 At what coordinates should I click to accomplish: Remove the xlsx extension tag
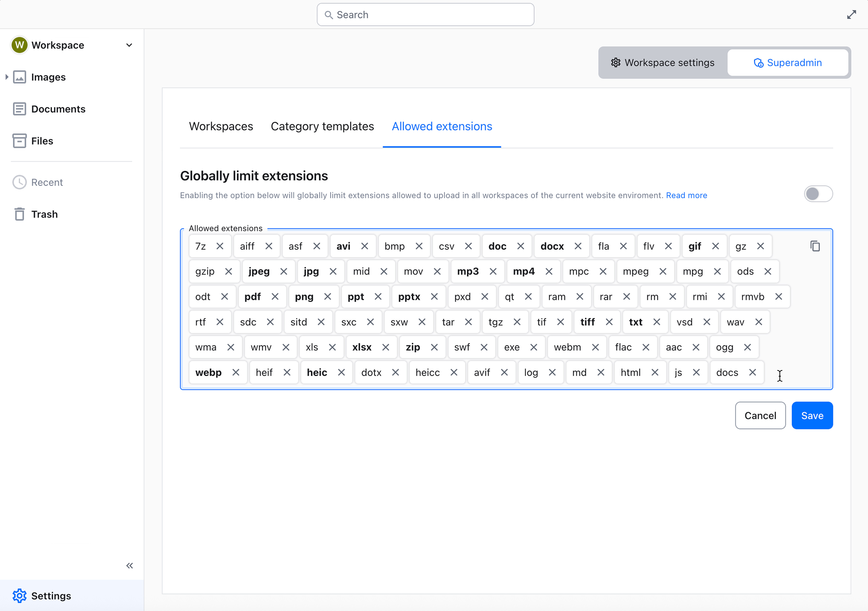[385, 347]
